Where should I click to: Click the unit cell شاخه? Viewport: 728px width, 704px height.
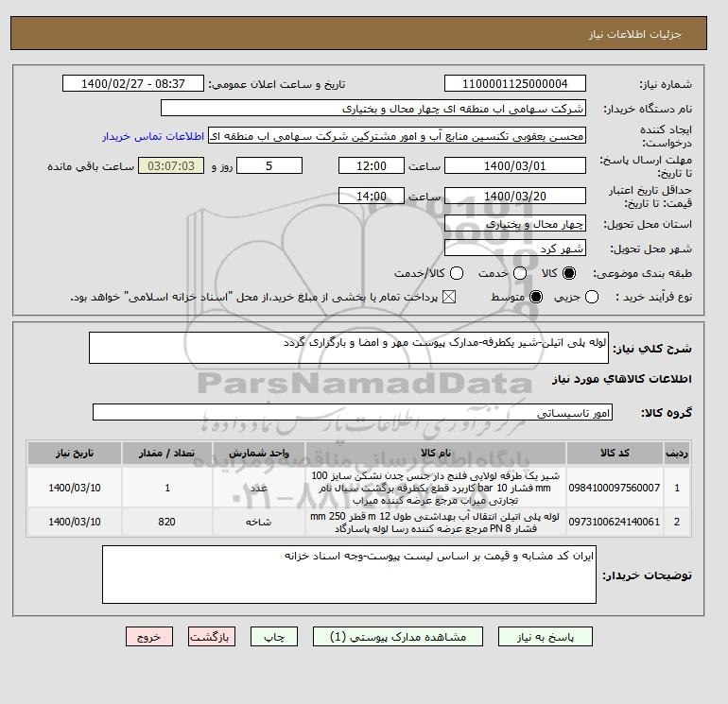tap(259, 522)
